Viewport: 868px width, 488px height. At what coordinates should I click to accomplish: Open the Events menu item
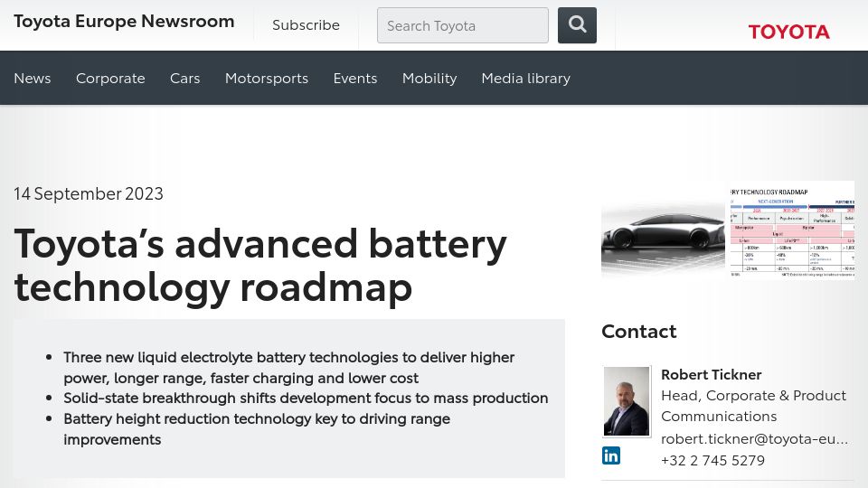point(354,78)
